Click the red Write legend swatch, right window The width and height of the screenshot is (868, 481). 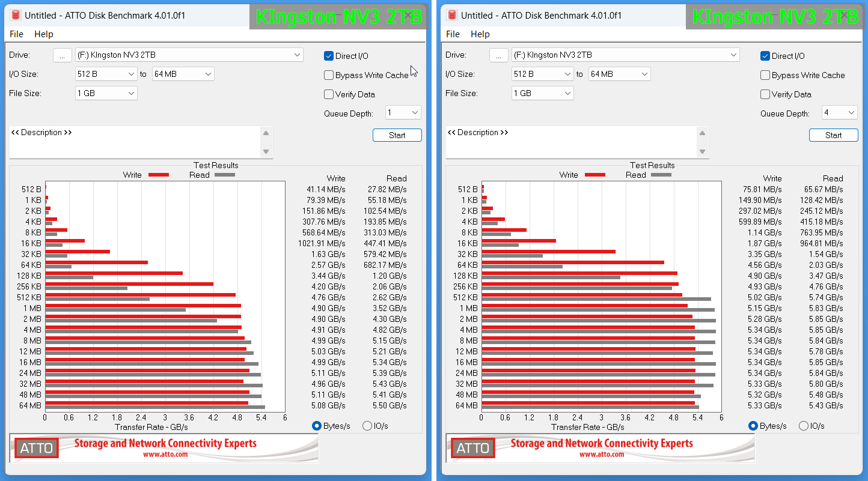(595, 175)
